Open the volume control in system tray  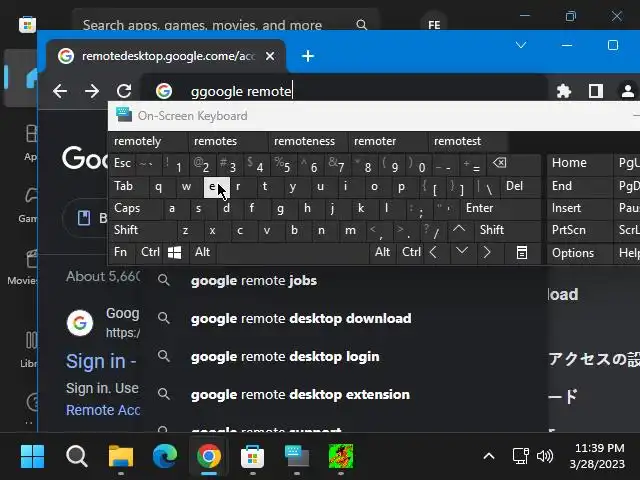[545, 456]
